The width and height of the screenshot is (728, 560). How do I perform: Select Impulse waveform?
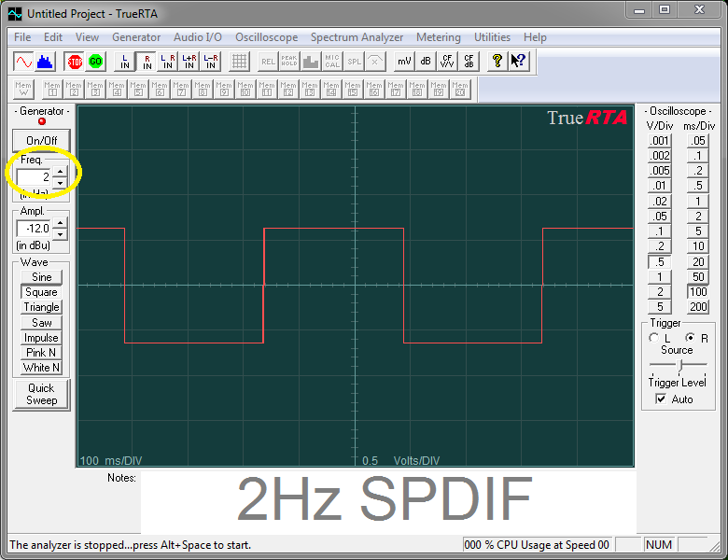pyautogui.click(x=41, y=338)
